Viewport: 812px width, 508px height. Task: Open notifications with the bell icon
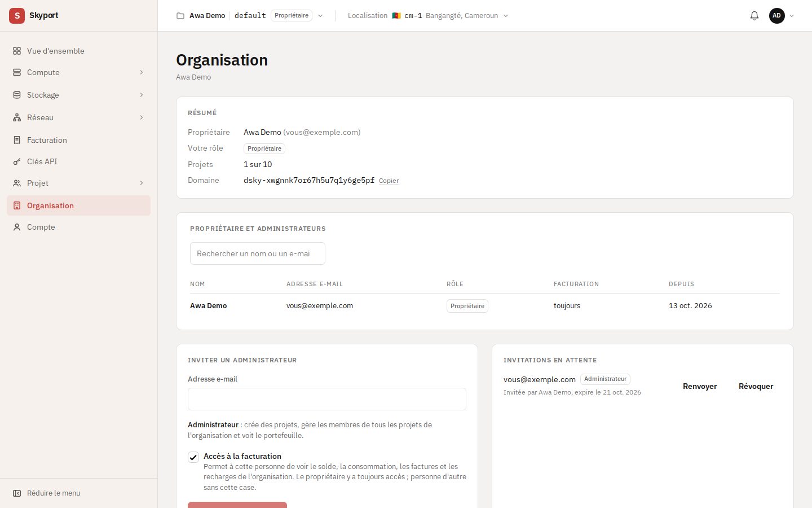click(754, 16)
